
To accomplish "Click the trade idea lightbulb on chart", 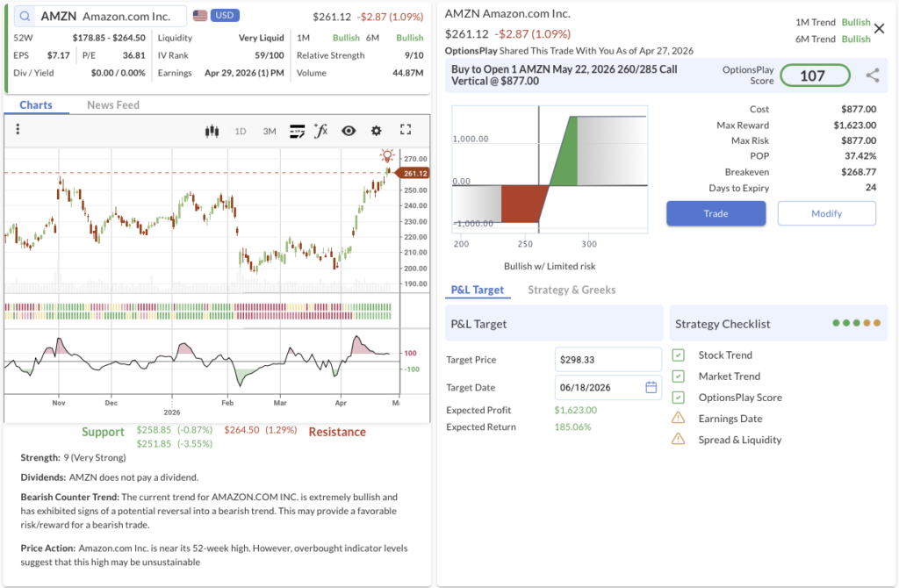I will pos(386,156).
